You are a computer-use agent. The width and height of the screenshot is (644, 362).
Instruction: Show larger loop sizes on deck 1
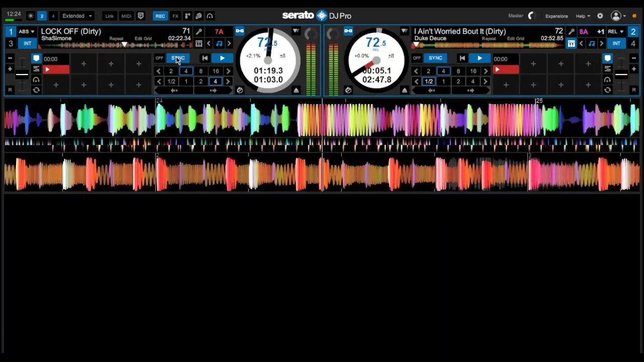pos(228,71)
